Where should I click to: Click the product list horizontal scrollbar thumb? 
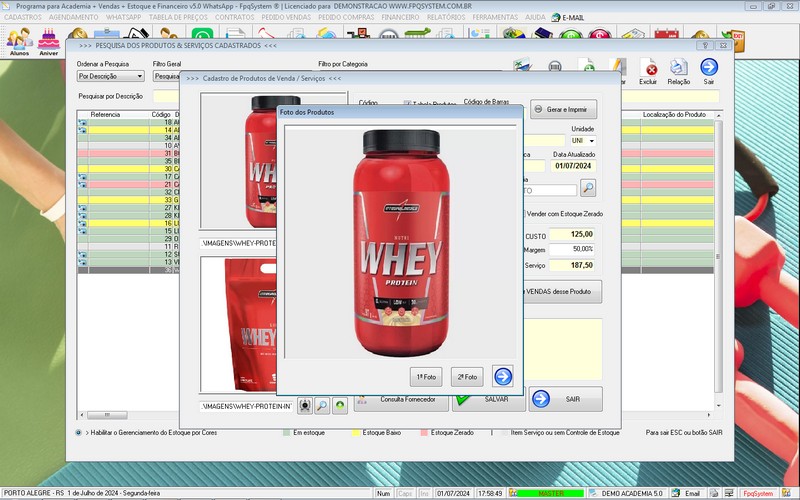point(107,415)
